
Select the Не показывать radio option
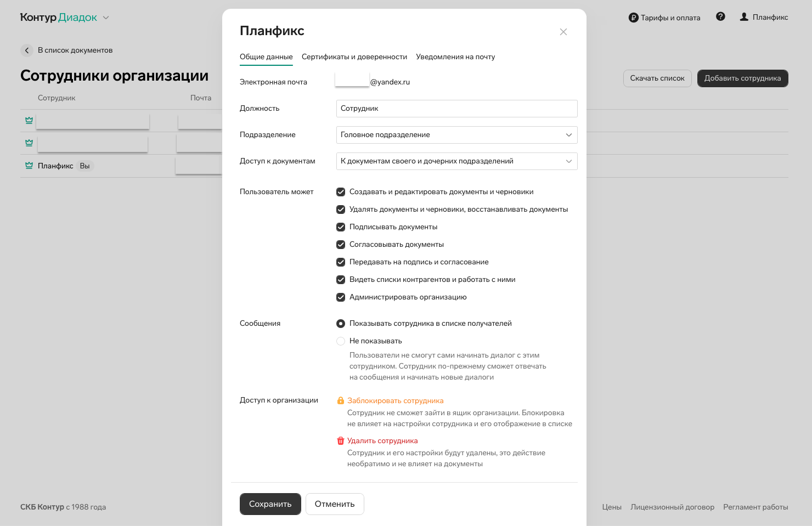(341, 341)
